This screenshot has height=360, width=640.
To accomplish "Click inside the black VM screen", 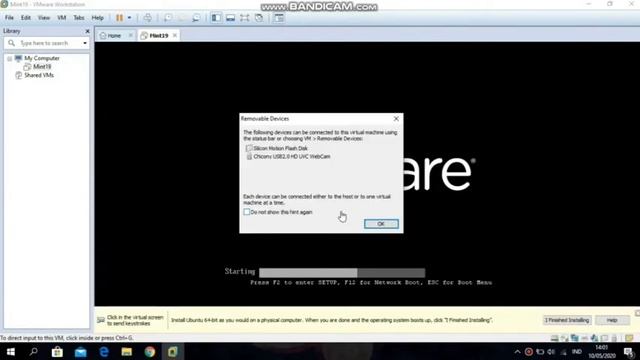I will point(367,174).
